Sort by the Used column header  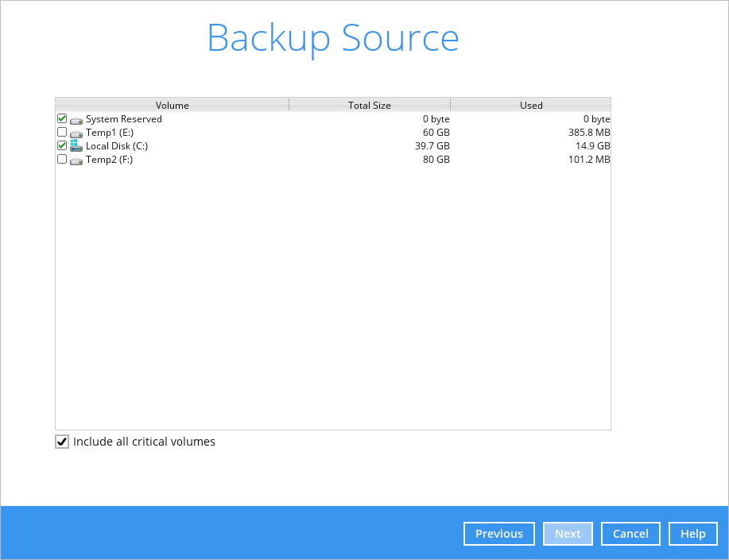click(530, 105)
